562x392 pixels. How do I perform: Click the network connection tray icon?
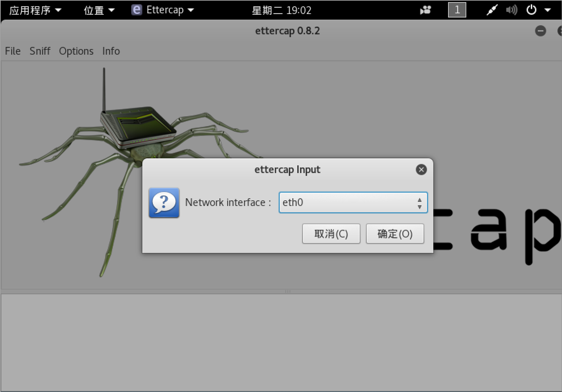pos(492,10)
